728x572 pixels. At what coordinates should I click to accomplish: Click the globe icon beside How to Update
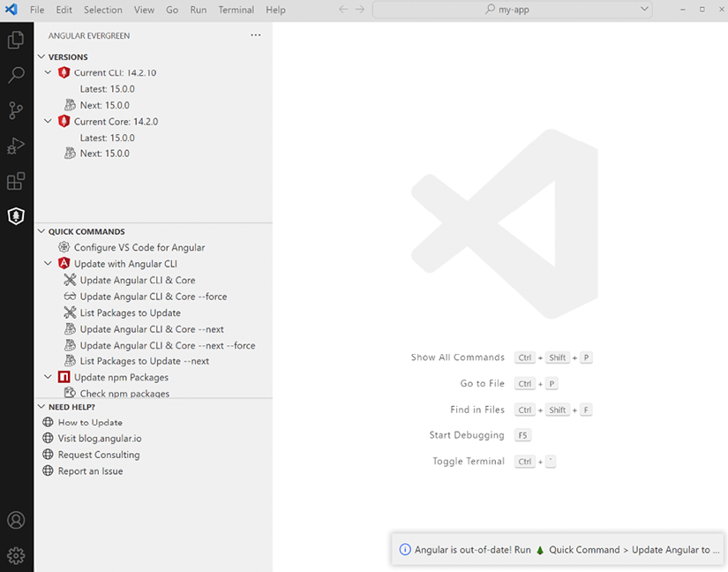pyautogui.click(x=48, y=422)
